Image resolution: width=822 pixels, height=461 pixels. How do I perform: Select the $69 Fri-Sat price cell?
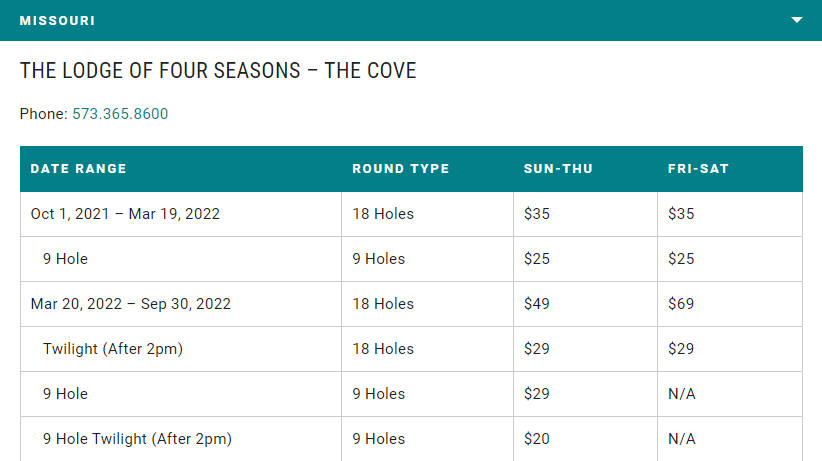(x=730, y=304)
